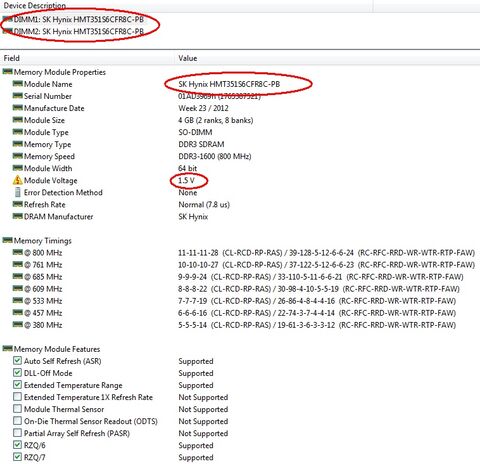
Task: Toggle the RZQ/7 checkbox
Action: pyautogui.click(x=17, y=456)
